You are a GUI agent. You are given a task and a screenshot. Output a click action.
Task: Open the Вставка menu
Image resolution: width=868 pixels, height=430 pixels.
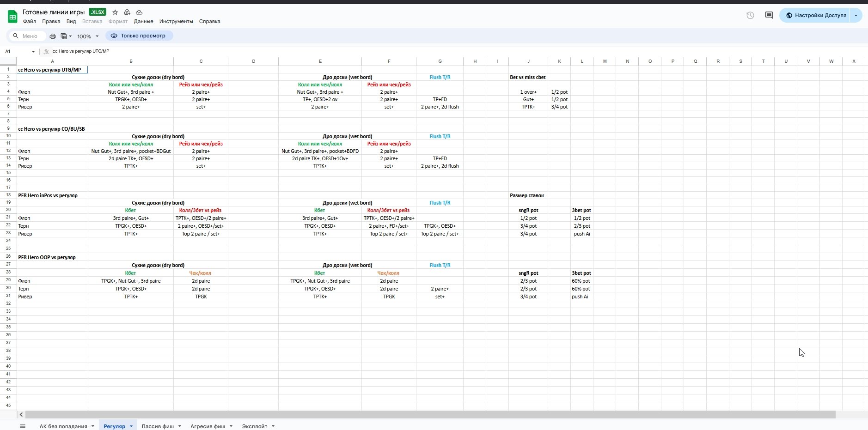[x=92, y=21]
